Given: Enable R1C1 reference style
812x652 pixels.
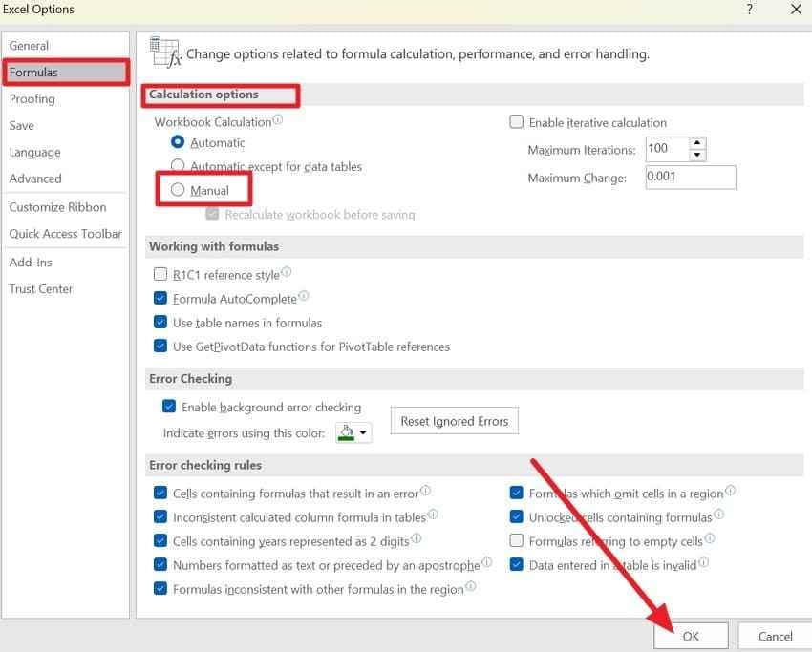Looking at the screenshot, I should pos(160,274).
